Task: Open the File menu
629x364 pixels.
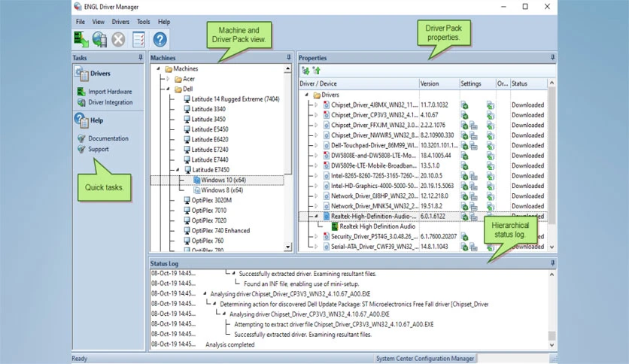Action: click(81, 22)
